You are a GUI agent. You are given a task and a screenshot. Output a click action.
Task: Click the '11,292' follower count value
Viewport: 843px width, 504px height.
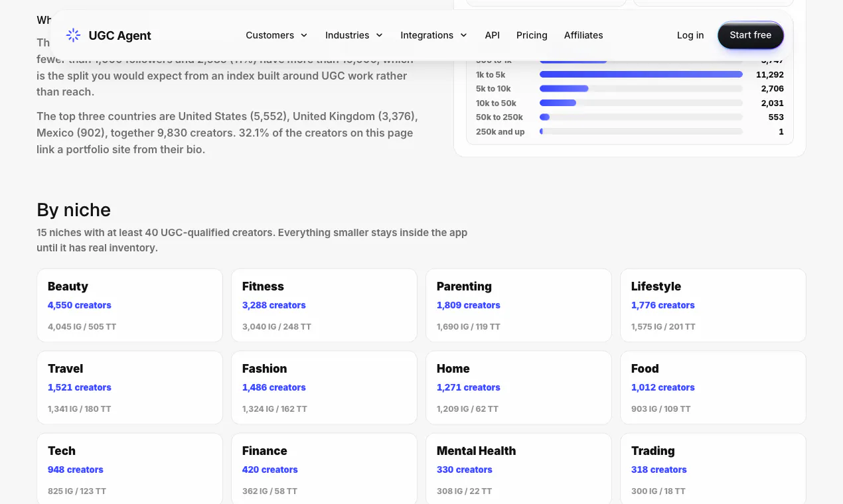pyautogui.click(x=770, y=75)
